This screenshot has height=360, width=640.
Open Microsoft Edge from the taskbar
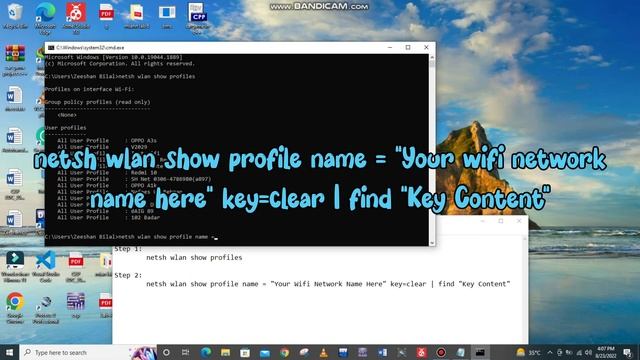tap(206, 352)
